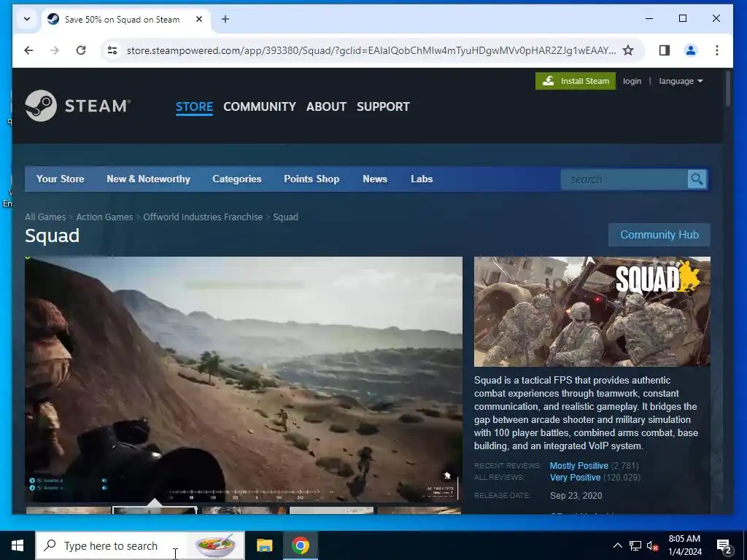Click the release date Sep 23, 2020
The image size is (747, 560).
pos(576,495)
